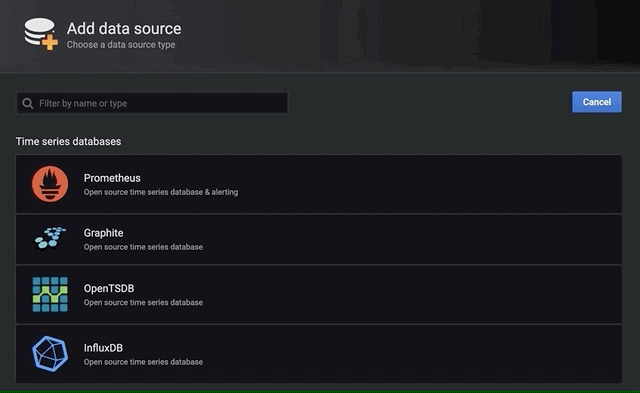Click the OpenTSDB grid logo icon

[50, 294]
